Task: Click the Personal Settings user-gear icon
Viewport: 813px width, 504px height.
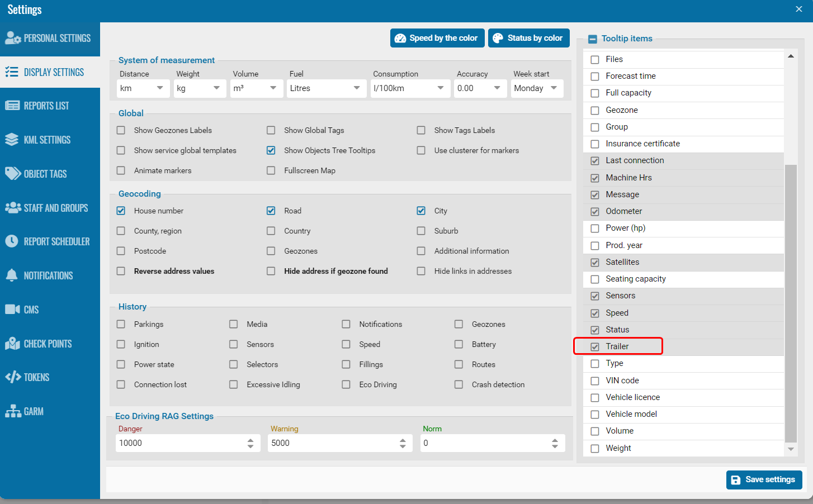Action: (x=12, y=38)
